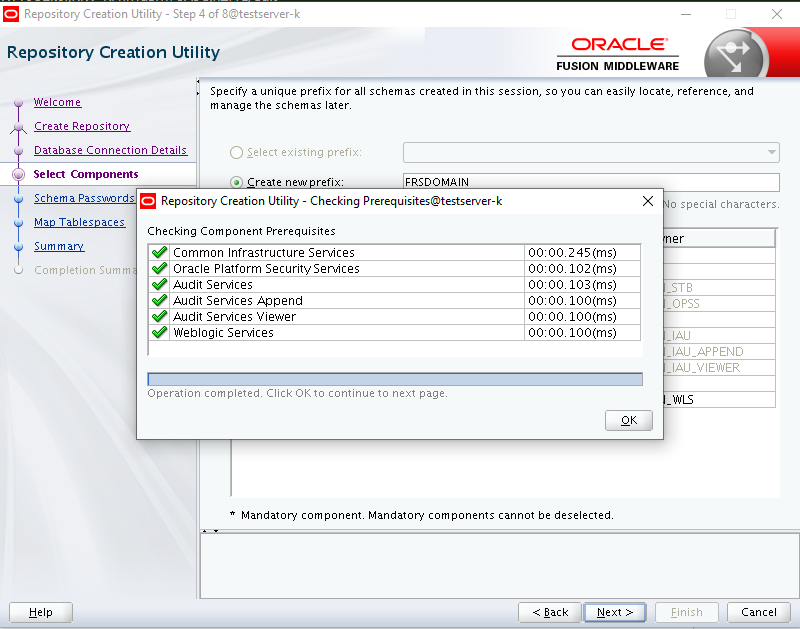Click the green check for Weblogic Services
Image resolution: width=800 pixels, height=629 pixels.
tap(160, 332)
